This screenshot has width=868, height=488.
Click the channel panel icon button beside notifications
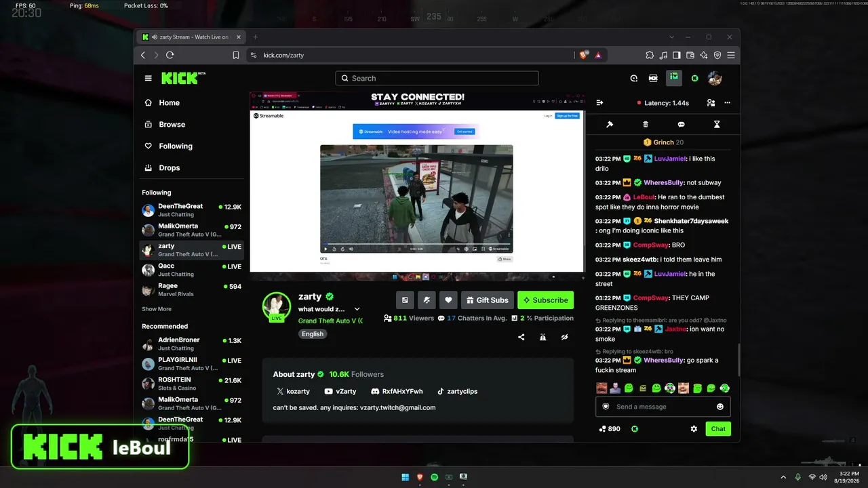[x=405, y=300]
